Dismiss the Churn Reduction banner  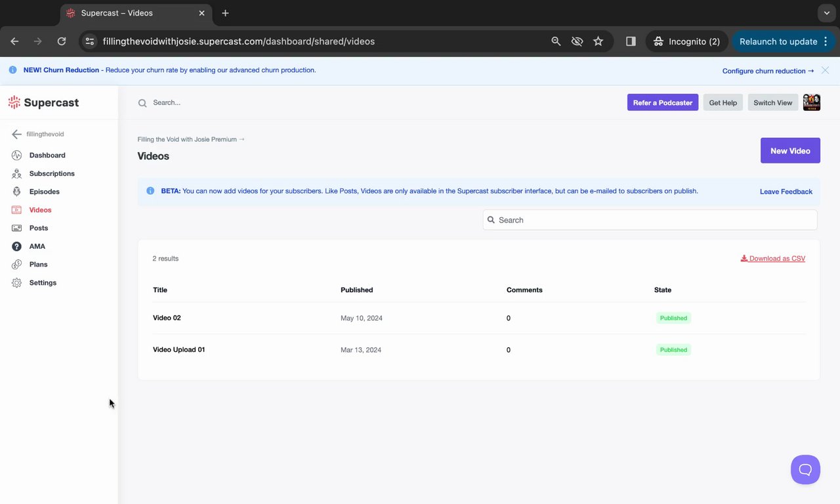pos(825,70)
